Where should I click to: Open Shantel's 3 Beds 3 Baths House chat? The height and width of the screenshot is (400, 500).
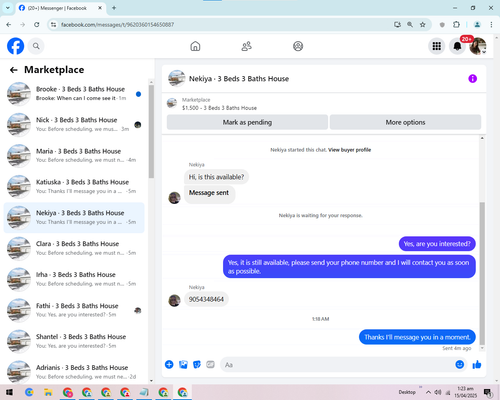click(74, 341)
